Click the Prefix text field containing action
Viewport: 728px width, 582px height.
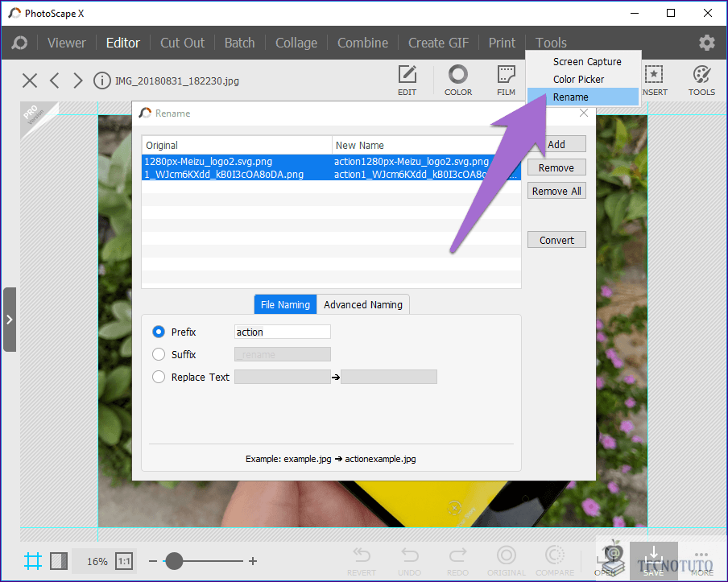[283, 332]
